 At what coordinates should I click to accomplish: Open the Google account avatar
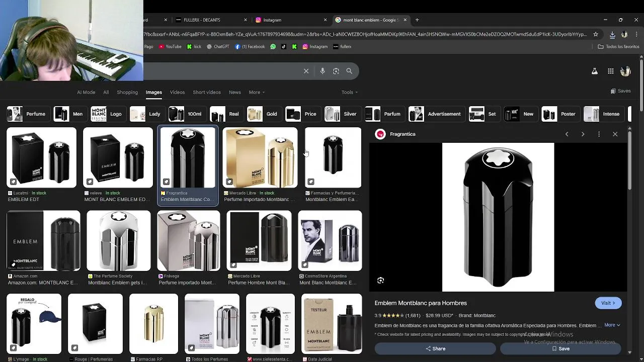tap(625, 71)
